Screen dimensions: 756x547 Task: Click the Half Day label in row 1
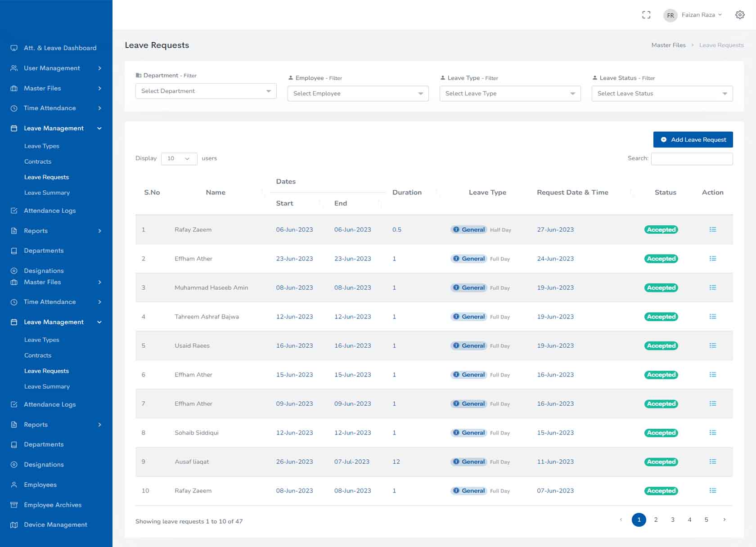point(500,230)
